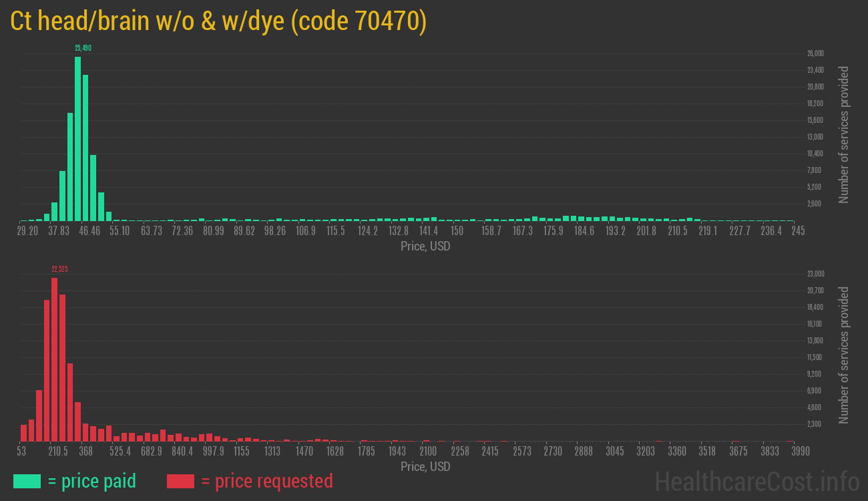The width and height of the screenshot is (868, 501).
Task: Click the tallest green bar in the price paid chart
Action: 77,139
